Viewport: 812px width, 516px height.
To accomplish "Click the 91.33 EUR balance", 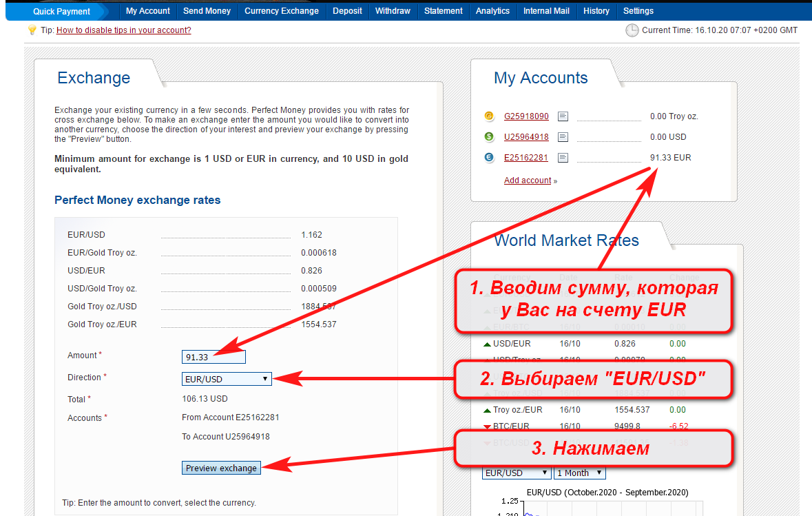I will (x=671, y=158).
